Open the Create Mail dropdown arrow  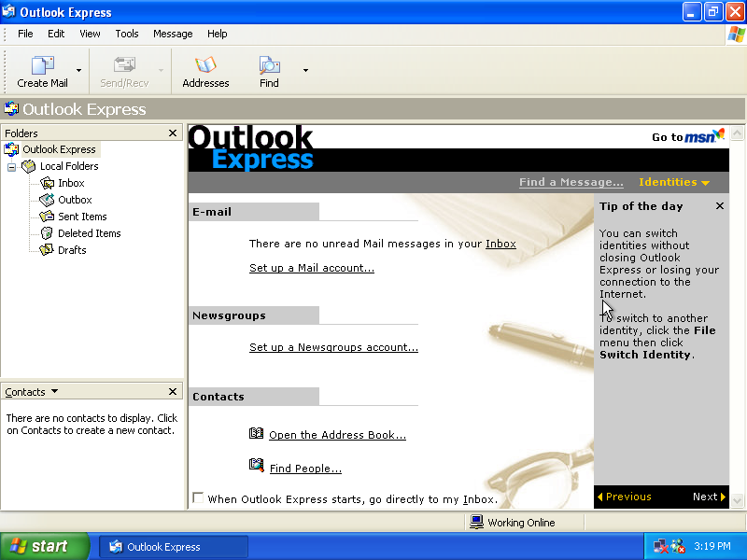[x=78, y=70]
